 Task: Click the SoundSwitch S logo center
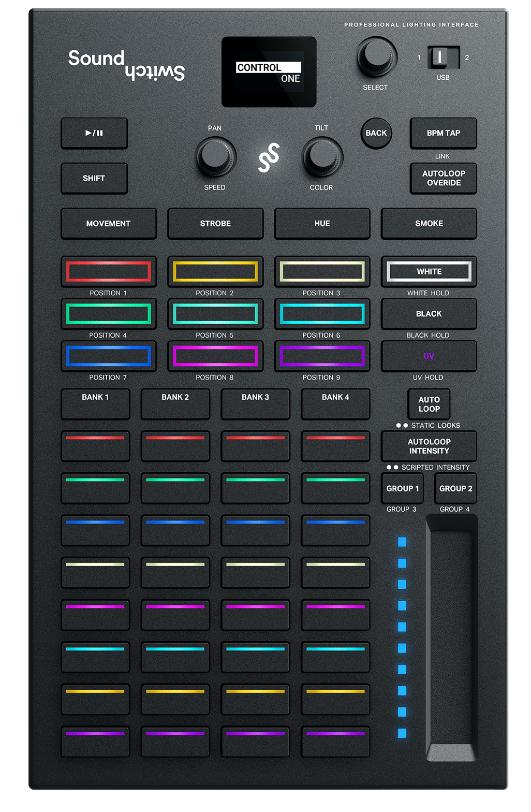pyautogui.click(x=269, y=157)
